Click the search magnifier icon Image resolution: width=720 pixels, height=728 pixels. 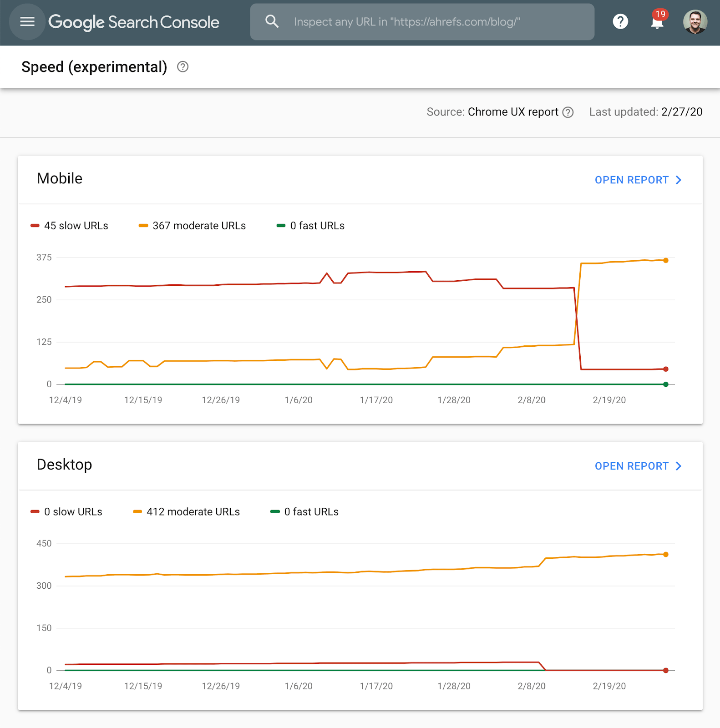272,21
